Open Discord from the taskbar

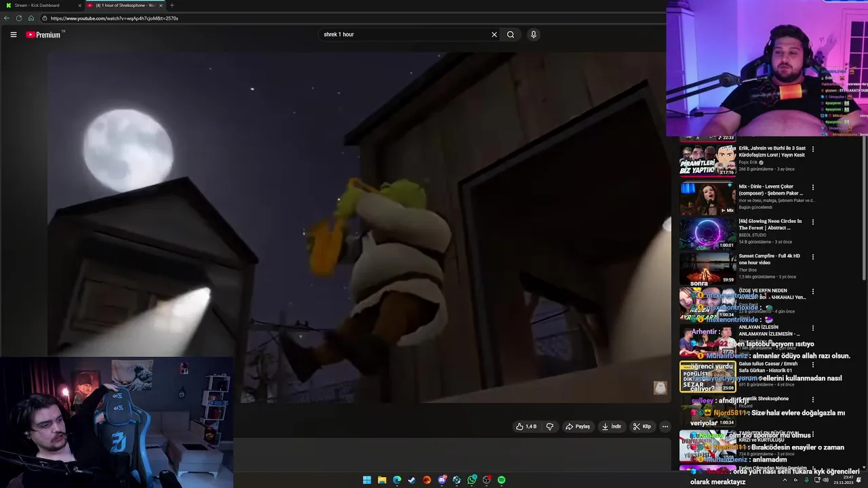pyautogui.click(x=441, y=480)
